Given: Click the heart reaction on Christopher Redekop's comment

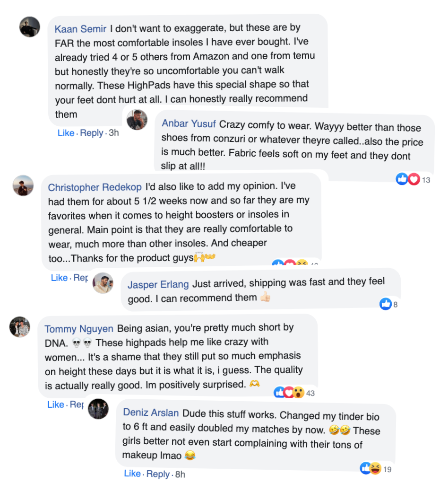Looking at the screenshot, I should pos(290,264).
